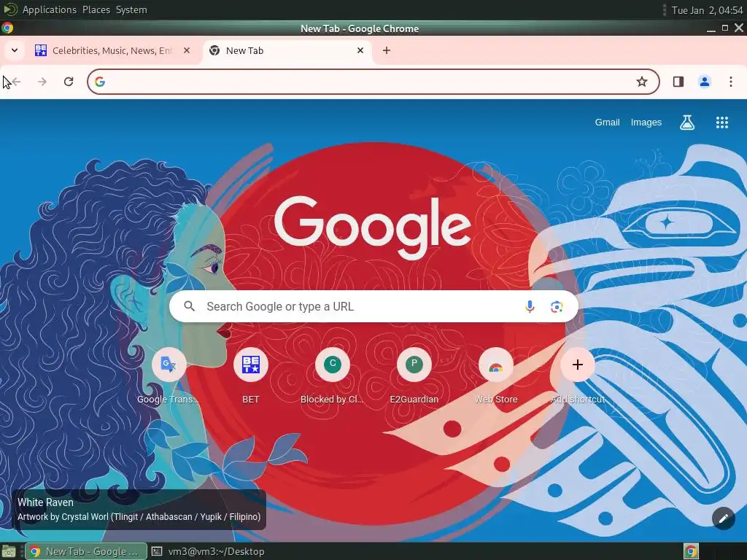Screen dimensions: 747x560
Task: Open the Chrome profile avatar menu
Action: click(x=704, y=82)
